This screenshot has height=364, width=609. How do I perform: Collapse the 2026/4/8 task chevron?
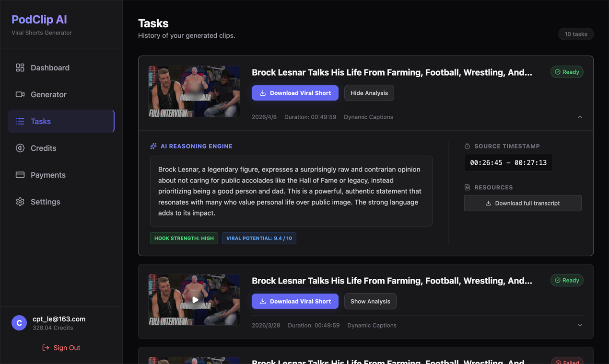click(x=580, y=117)
